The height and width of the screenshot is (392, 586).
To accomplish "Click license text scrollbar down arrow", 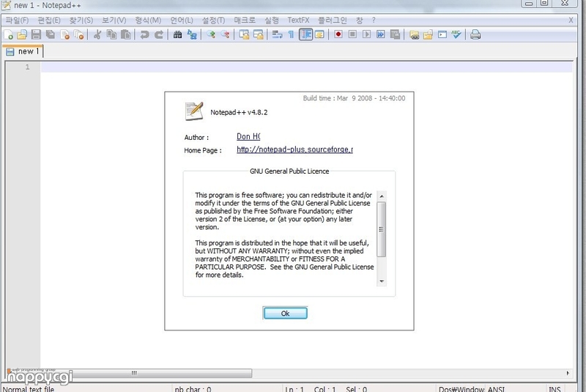I will [x=381, y=281].
